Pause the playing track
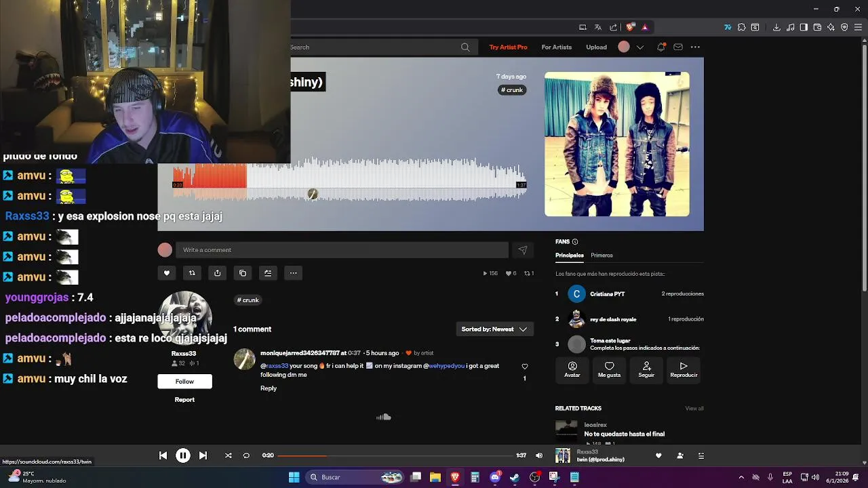The width and height of the screenshot is (868, 488). (x=183, y=455)
